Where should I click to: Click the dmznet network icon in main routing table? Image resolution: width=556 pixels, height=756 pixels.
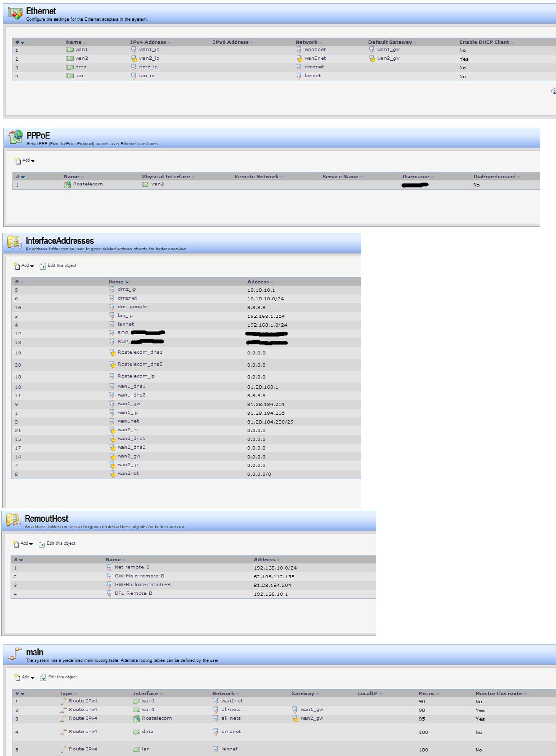coord(216,732)
